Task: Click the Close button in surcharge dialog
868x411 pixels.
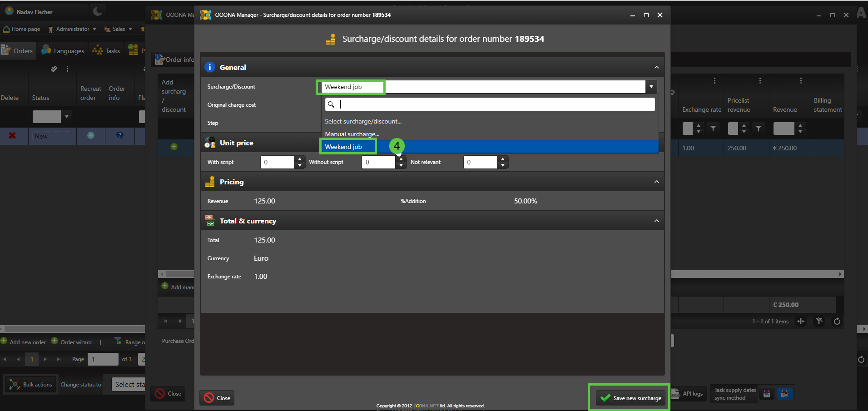Action: pos(217,398)
